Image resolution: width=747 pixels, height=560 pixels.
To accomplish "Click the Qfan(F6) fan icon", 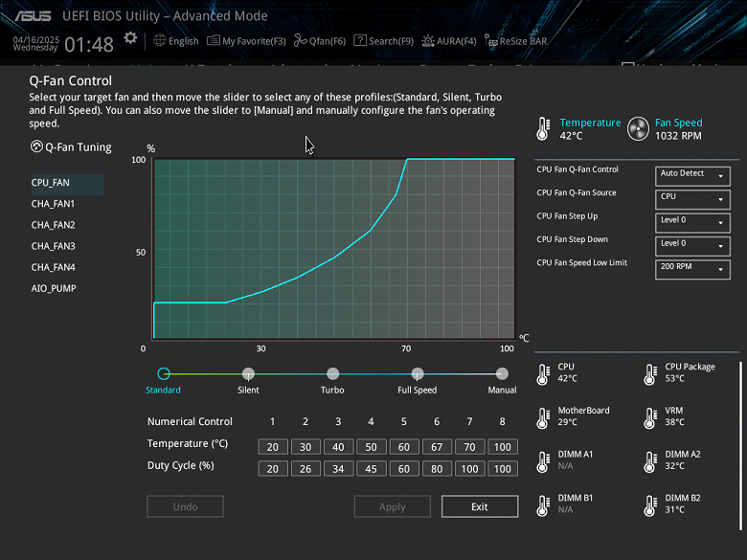I will (300, 40).
